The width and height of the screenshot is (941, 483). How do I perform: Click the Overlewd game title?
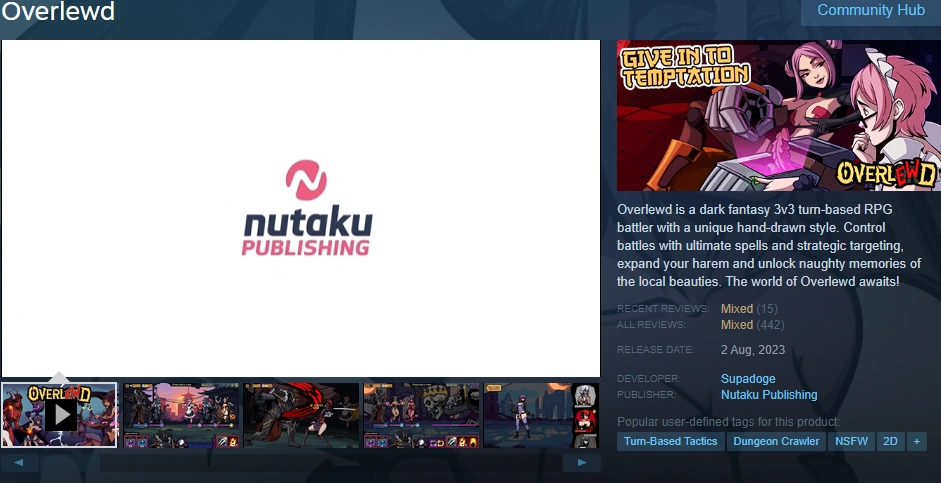click(x=58, y=11)
